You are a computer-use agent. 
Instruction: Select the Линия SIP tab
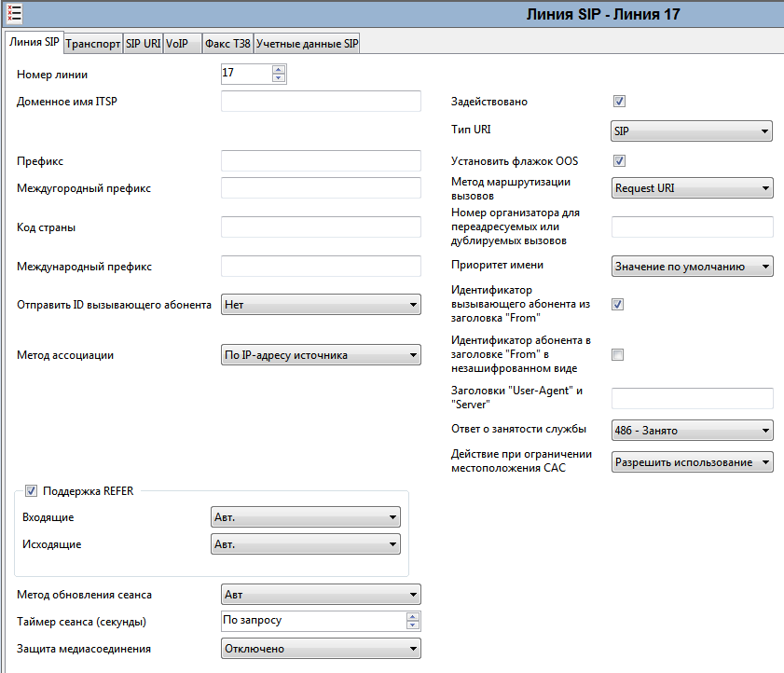tap(34, 42)
